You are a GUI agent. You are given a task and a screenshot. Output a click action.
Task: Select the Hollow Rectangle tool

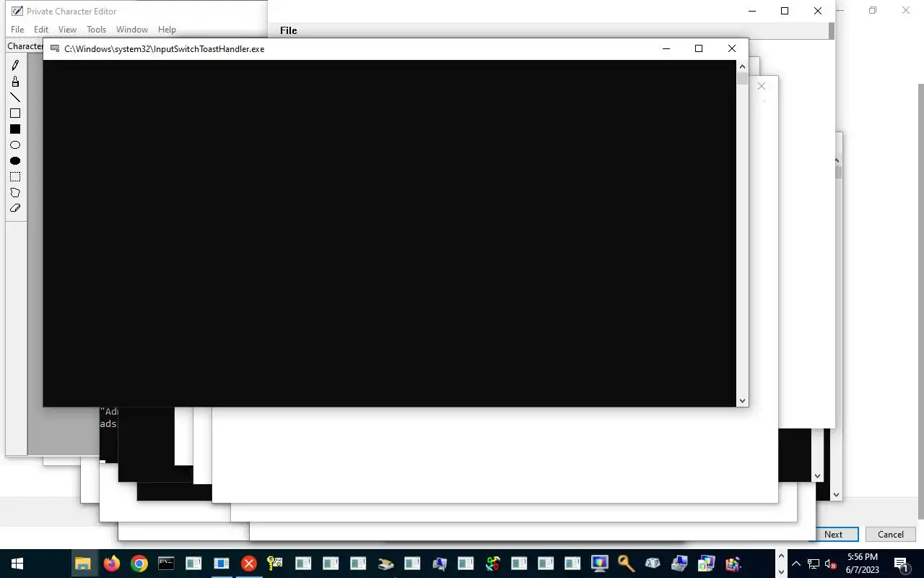pos(15,113)
